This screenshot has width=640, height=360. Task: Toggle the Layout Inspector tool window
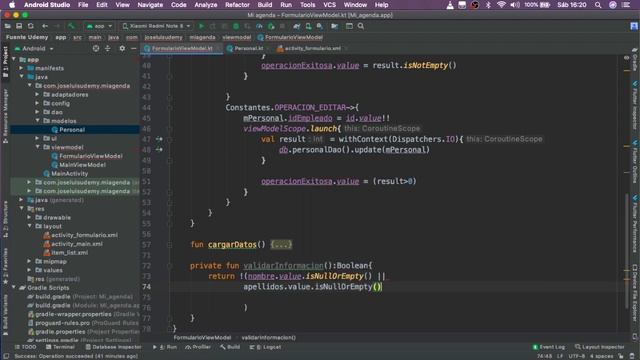click(600, 347)
